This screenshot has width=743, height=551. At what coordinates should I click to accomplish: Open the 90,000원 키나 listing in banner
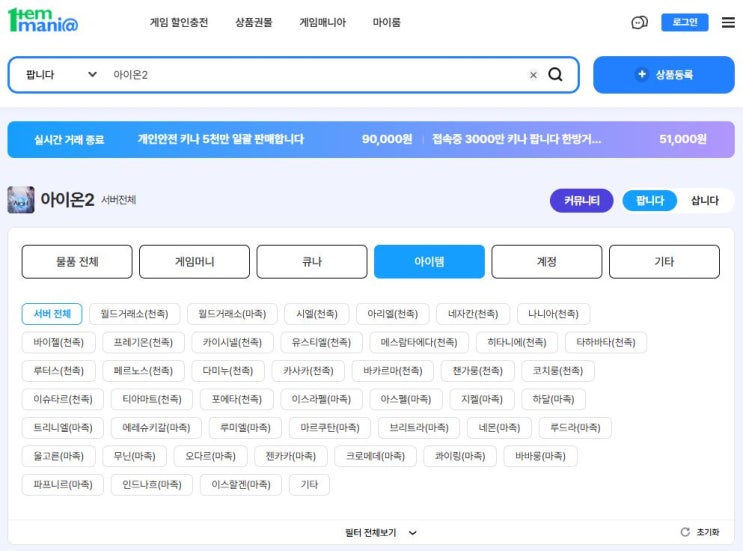coord(275,139)
